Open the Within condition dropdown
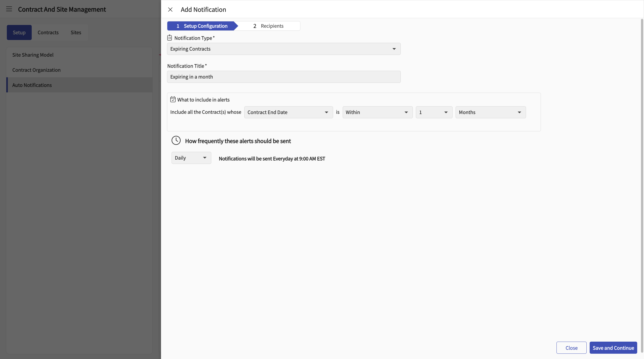644x359 pixels. 377,112
